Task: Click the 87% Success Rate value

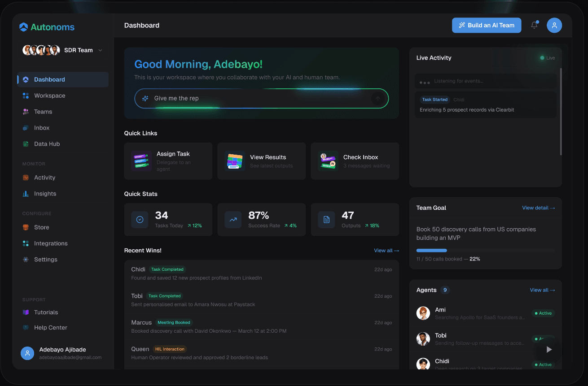Action: (x=259, y=215)
